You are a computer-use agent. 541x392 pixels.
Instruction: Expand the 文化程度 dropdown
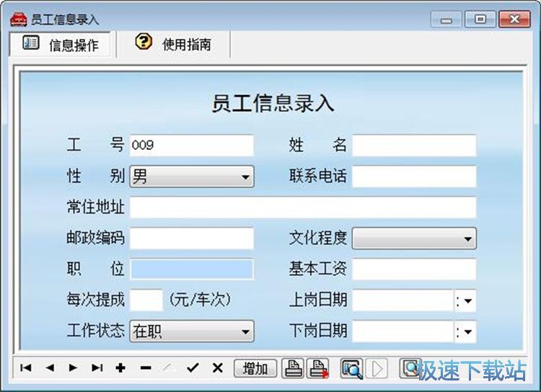(414, 239)
